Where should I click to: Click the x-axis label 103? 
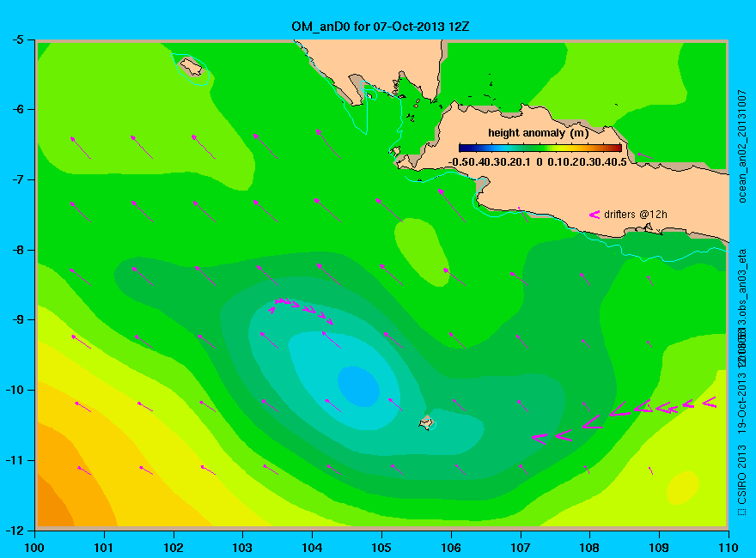(x=242, y=548)
